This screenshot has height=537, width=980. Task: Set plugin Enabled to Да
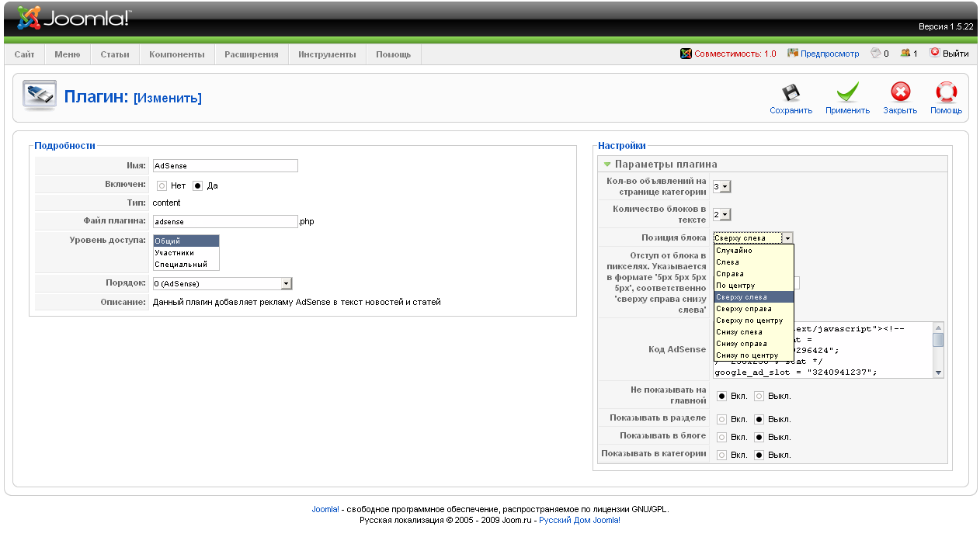point(197,186)
